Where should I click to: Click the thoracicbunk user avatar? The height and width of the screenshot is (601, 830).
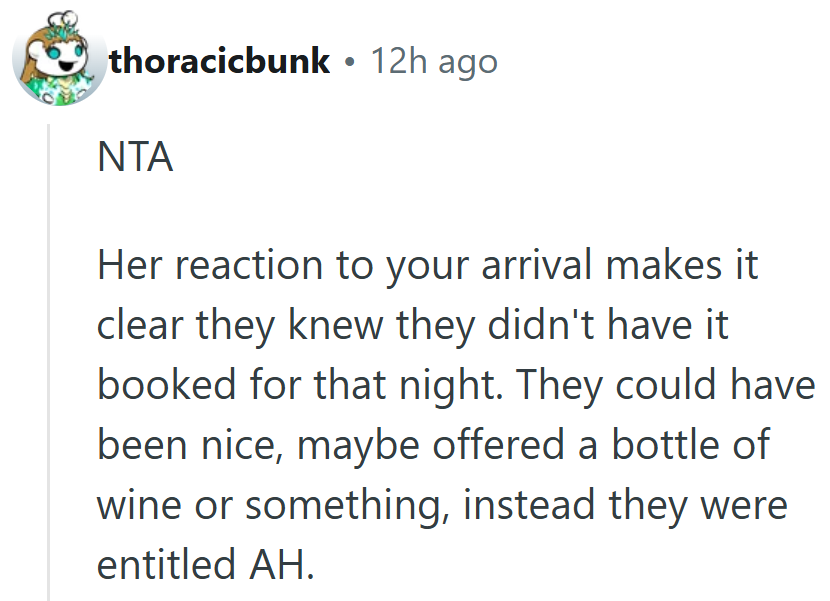click(57, 61)
